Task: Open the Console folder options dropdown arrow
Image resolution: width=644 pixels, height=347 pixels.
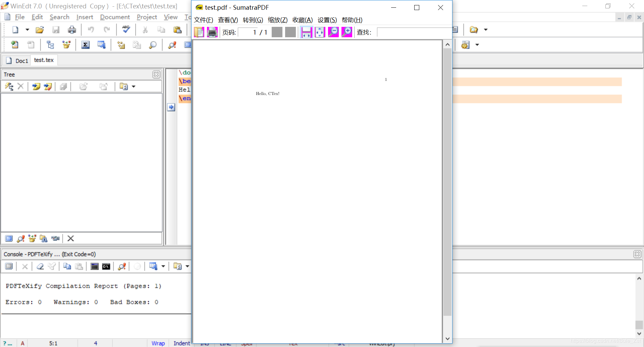Action: click(x=187, y=266)
